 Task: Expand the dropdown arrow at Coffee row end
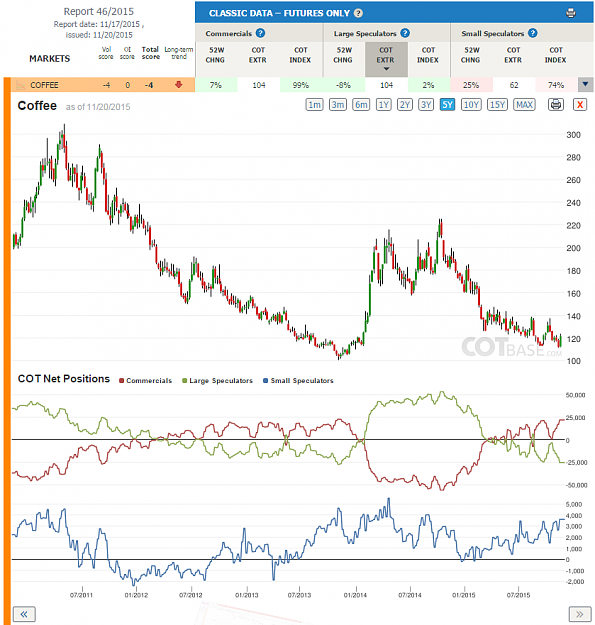(585, 85)
